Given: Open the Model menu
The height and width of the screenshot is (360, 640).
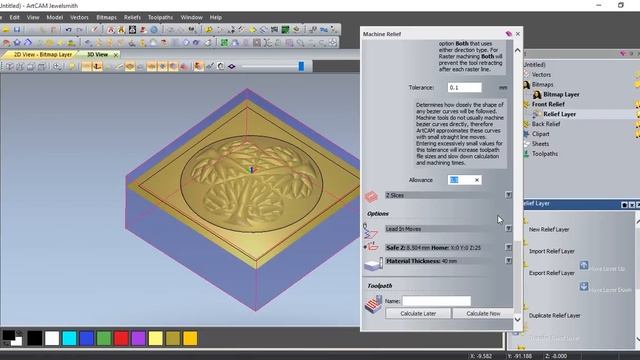Looking at the screenshot, I should click(55, 18).
